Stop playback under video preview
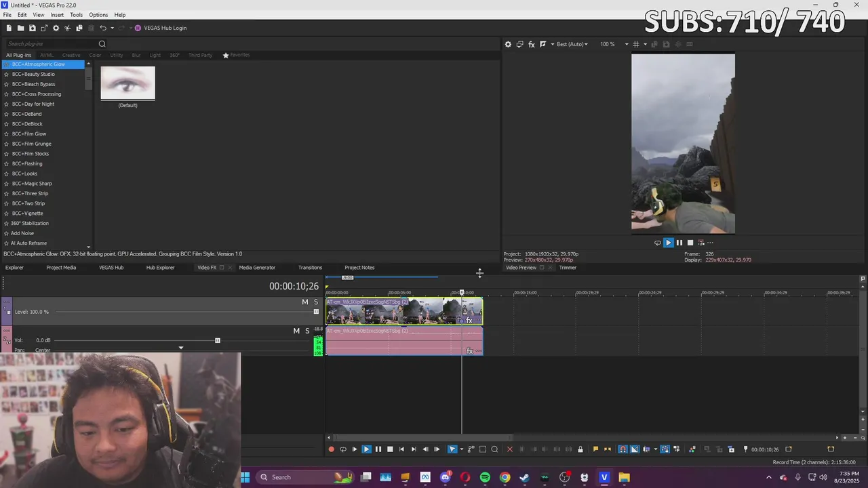 [690, 243]
